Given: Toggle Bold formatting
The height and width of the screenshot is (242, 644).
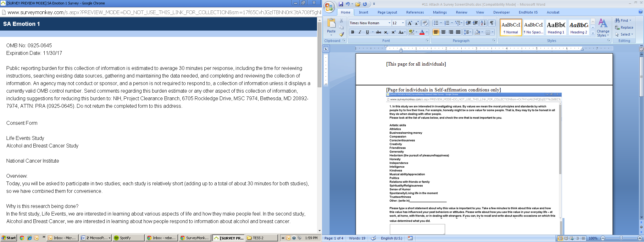Looking at the screenshot, I should pos(353,32).
